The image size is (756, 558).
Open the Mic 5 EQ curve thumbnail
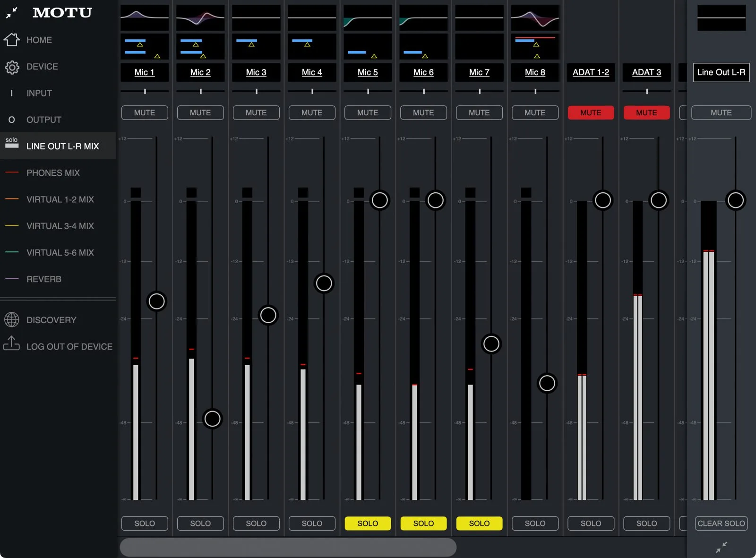pos(368,17)
